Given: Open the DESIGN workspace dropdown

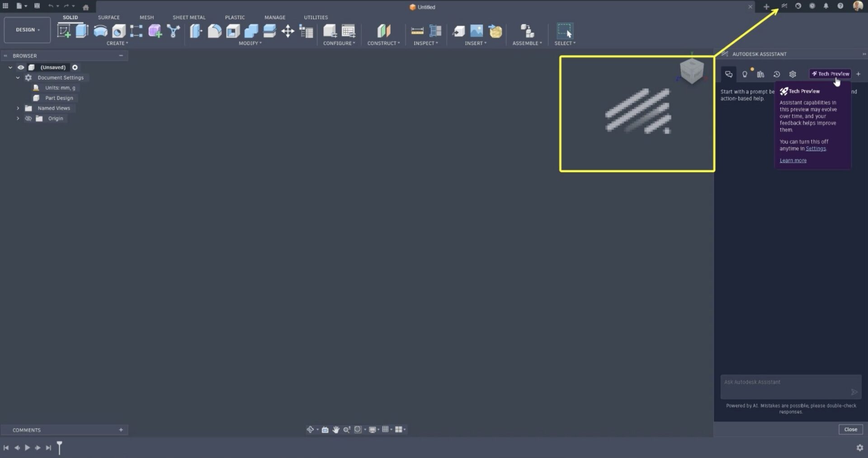Looking at the screenshot, I should pos(27,30).
